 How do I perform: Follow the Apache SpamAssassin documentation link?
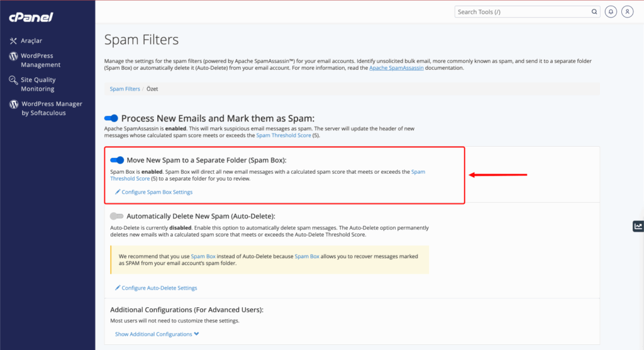click(x=396, y=68)
